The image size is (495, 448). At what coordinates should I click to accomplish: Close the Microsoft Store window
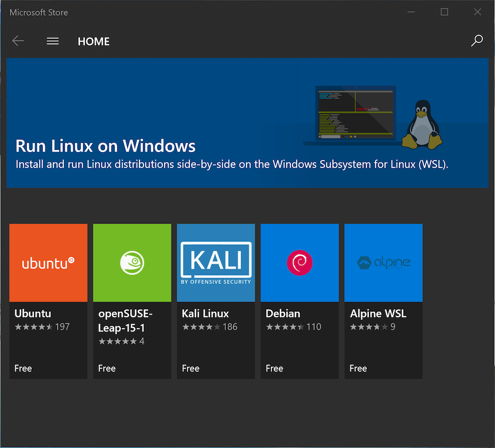(477, 12)
